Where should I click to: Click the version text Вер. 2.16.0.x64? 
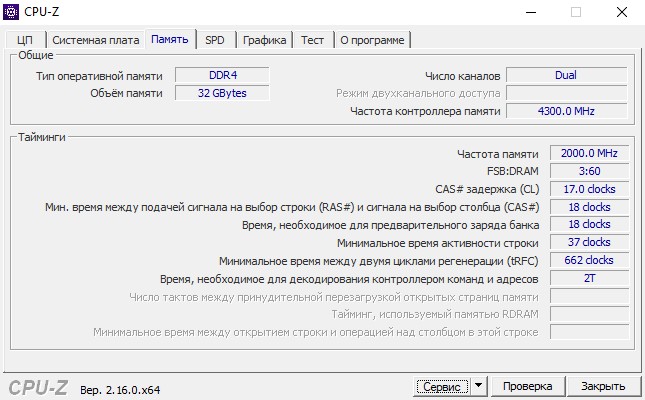(x=120, y=390)
